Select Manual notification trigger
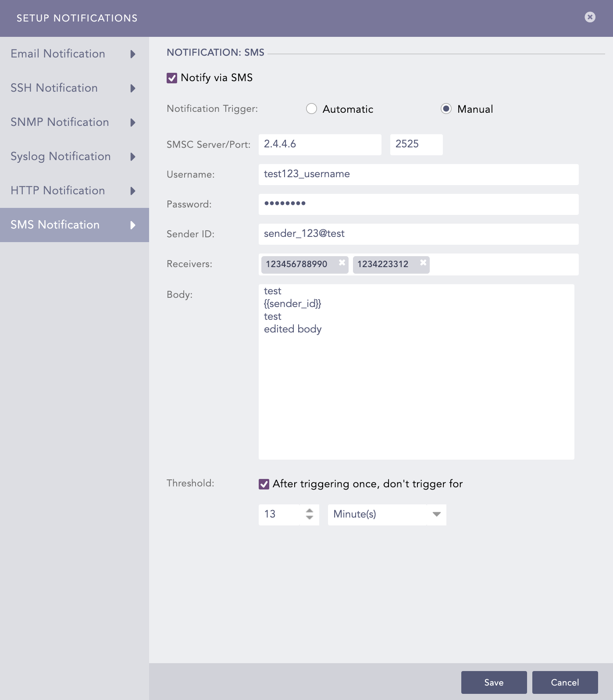613x700 pixels. coord(446,109)
